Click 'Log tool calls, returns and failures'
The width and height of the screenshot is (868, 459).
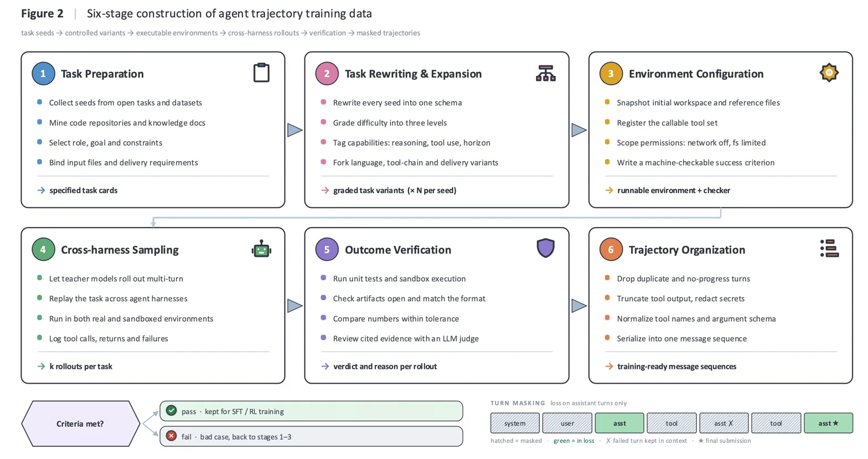pos(108,338)
